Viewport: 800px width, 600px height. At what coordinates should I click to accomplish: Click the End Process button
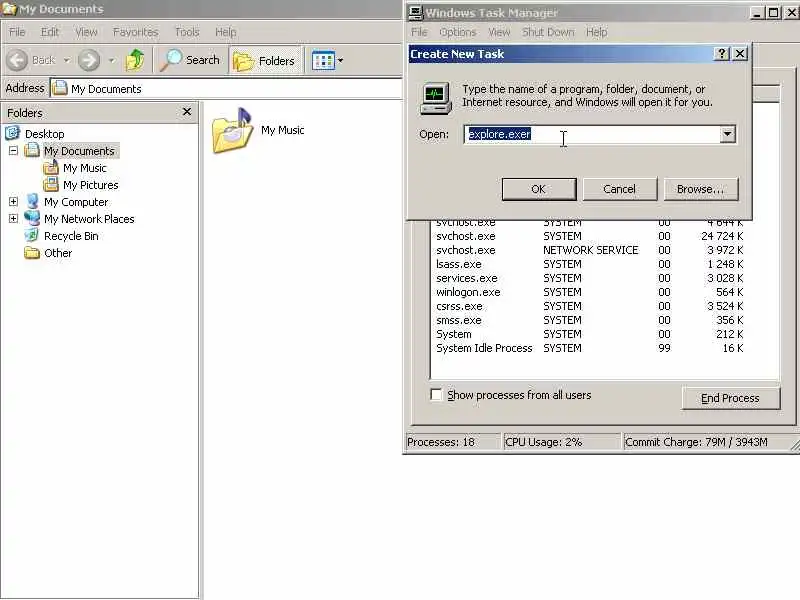click(730, 398)
